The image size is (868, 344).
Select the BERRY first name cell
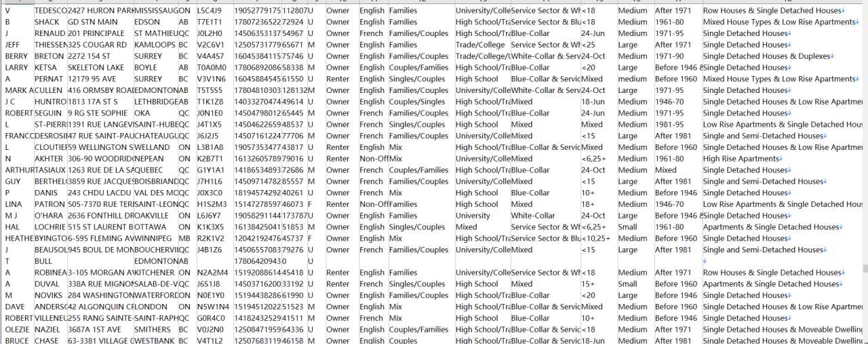(x=18, y=56)
